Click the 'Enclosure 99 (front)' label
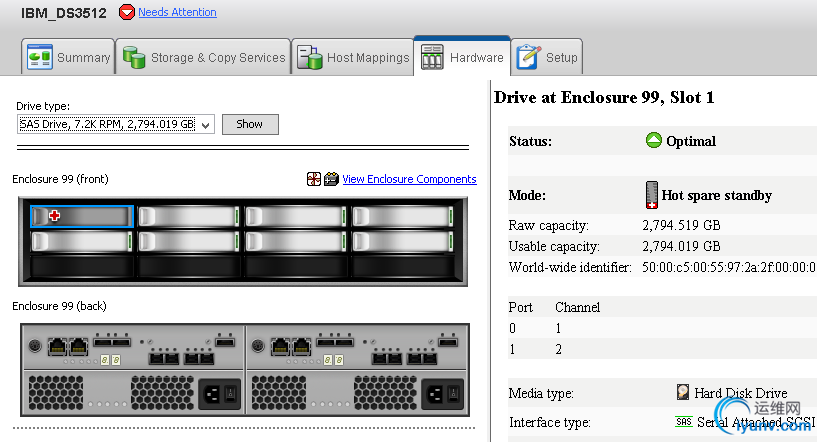 (60, 179)
